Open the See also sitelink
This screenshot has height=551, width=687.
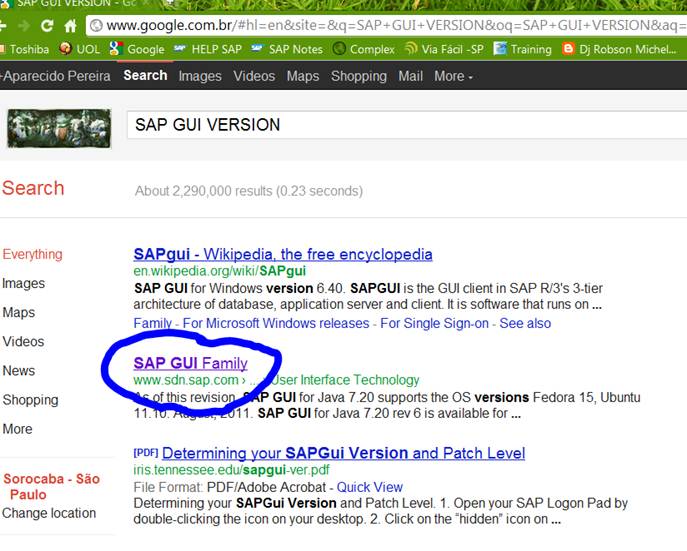[x=525, y=323]
